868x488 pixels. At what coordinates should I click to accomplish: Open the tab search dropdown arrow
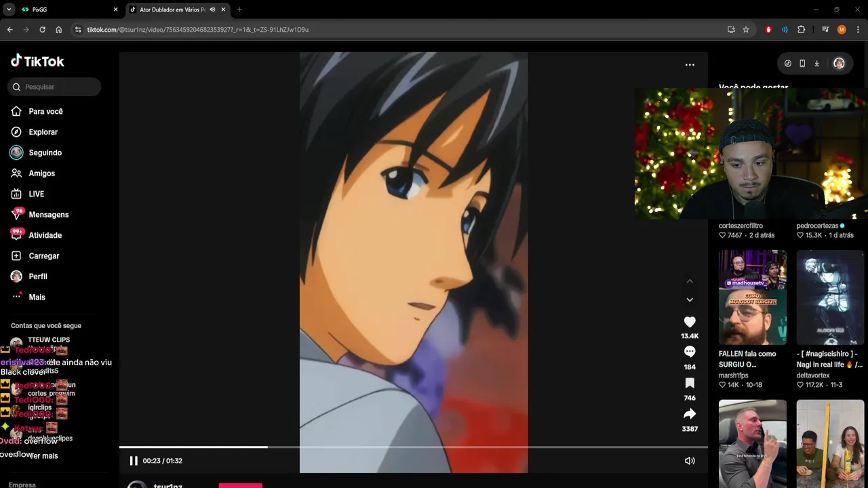pos(9,9)
